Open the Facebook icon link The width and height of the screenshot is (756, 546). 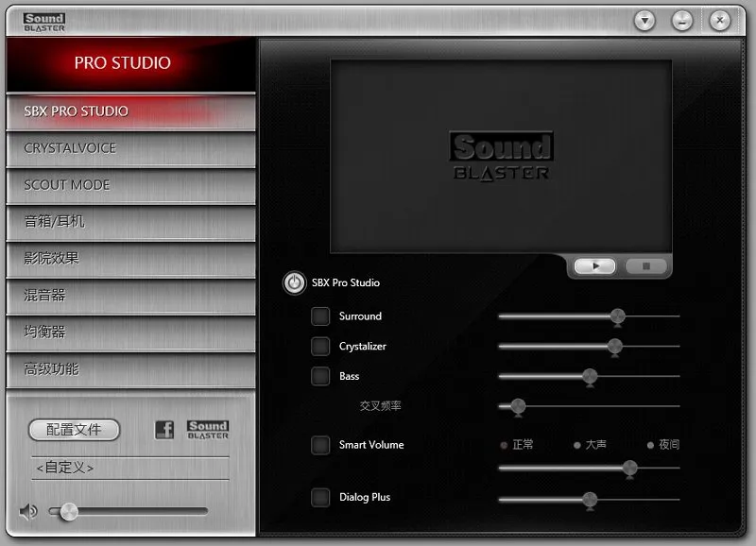point(164,430)
